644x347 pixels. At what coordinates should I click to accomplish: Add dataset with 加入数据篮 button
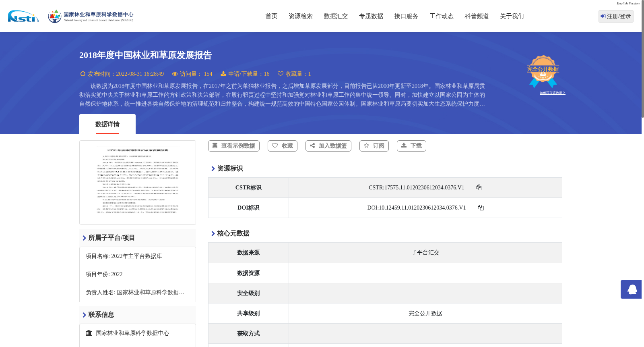[328, 146]
